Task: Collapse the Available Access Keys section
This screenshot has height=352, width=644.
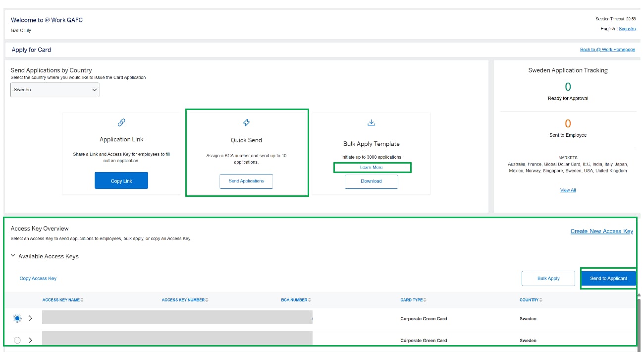Action: [12, 256]
